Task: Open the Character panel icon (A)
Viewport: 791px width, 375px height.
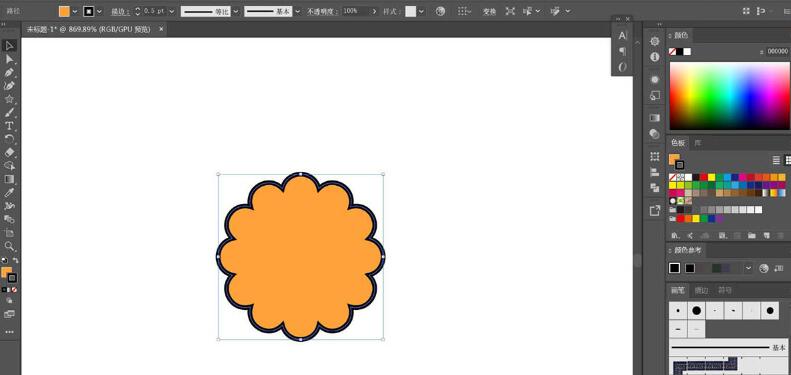Action: [x=623, y=35]
